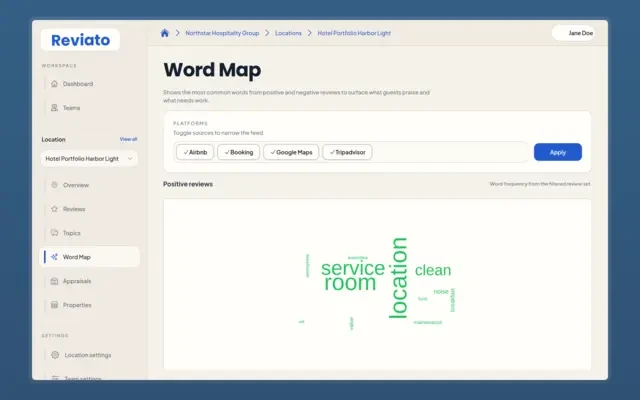Image resolution: width=640 pixels, height=400 pixels.
Task: Click the Positive reviews heading
Action: pyautogui.click(x=188, y=184)
